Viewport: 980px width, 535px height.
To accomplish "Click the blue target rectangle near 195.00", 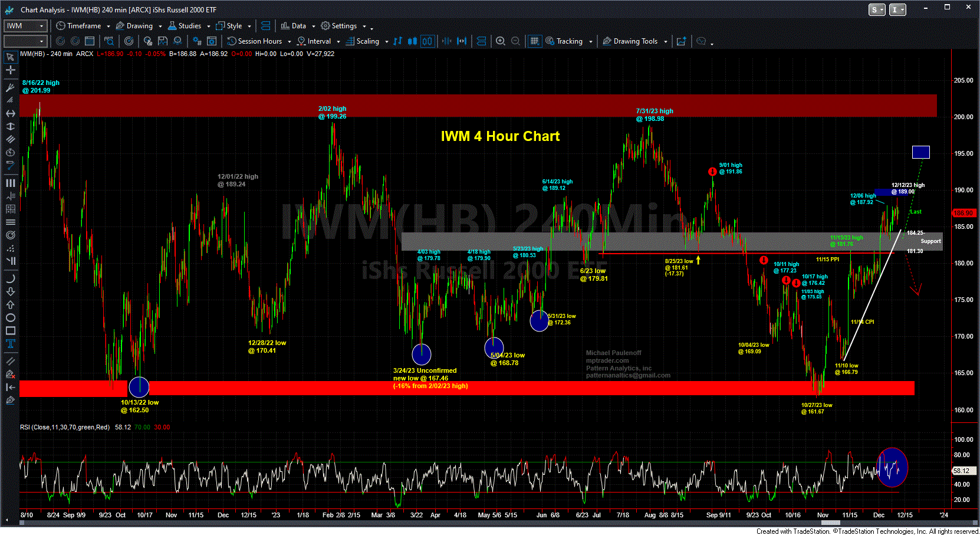I will coord(920,152).
